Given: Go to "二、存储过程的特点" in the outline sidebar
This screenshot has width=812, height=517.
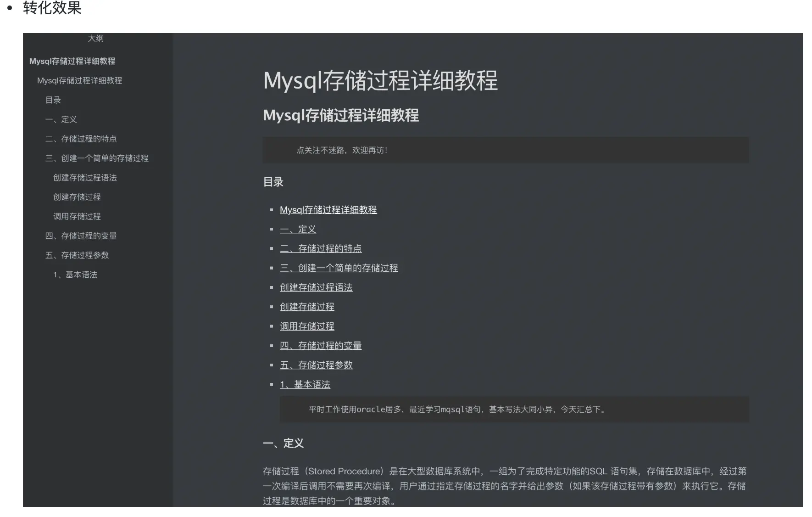Looking at the screenshot, I should point(81,139).
